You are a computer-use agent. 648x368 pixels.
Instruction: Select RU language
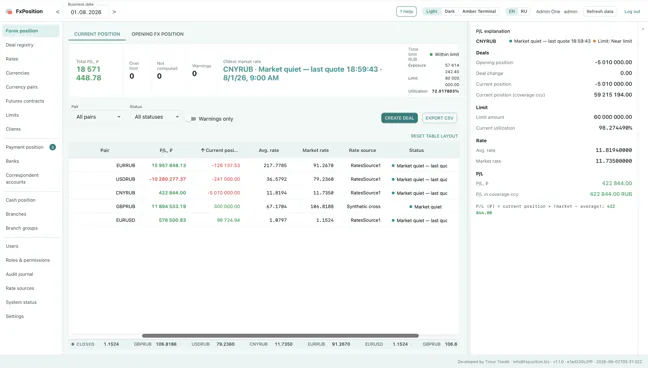click(x=524, y=12)
